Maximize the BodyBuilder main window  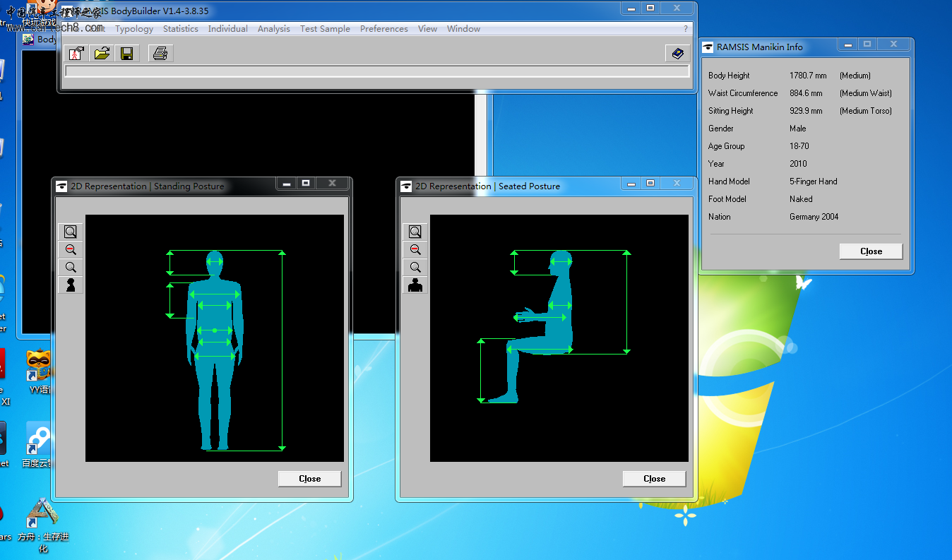pyautogui.click(x=650, y=8)
